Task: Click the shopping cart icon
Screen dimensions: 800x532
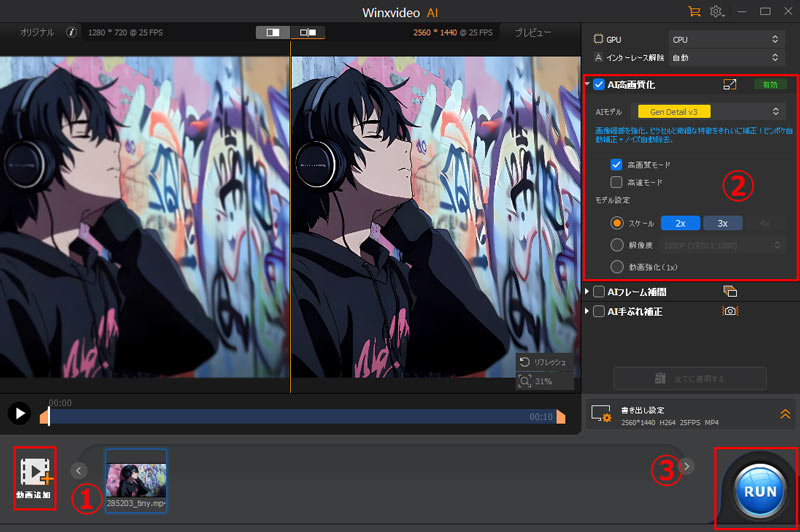Action: coord(694,11)
